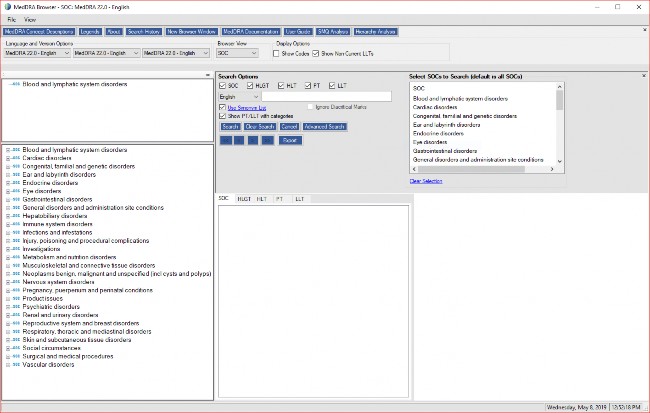650x413 pixels.
Task: Click the SOC icon beside Vascular disorders
Action: coord(16,365)
